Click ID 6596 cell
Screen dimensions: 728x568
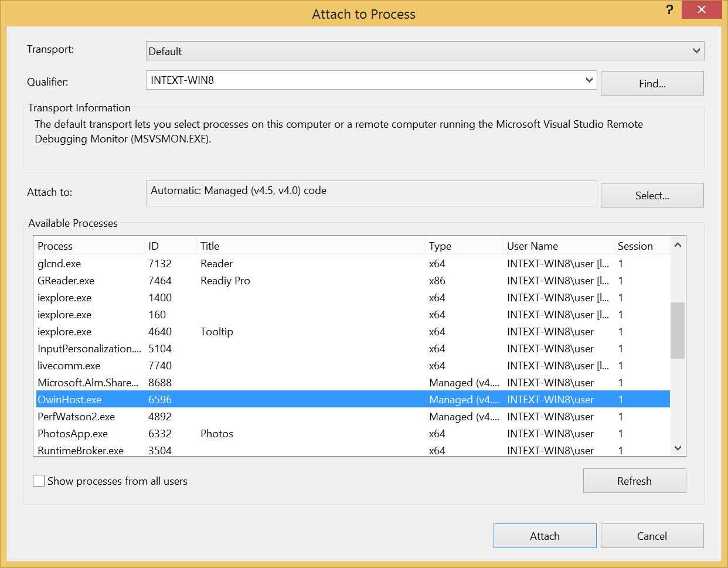(160, 400)
